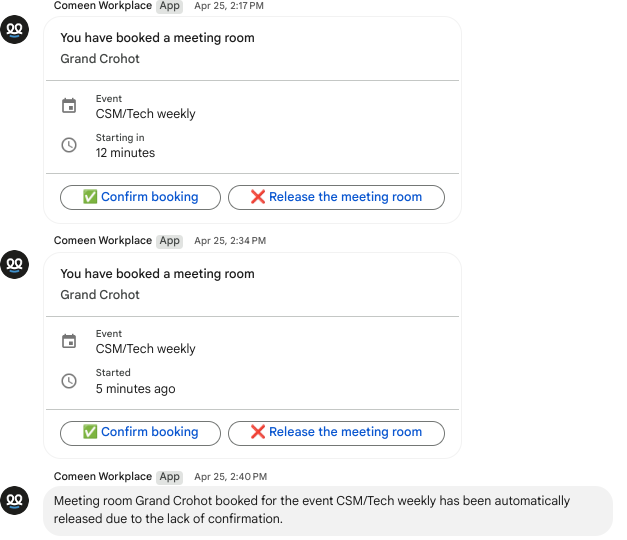This screenshot has height=540, width=627.
Task: Click the Comeen Workplace avatar beside the 2:17 PM message
Action: pos(15,30)
